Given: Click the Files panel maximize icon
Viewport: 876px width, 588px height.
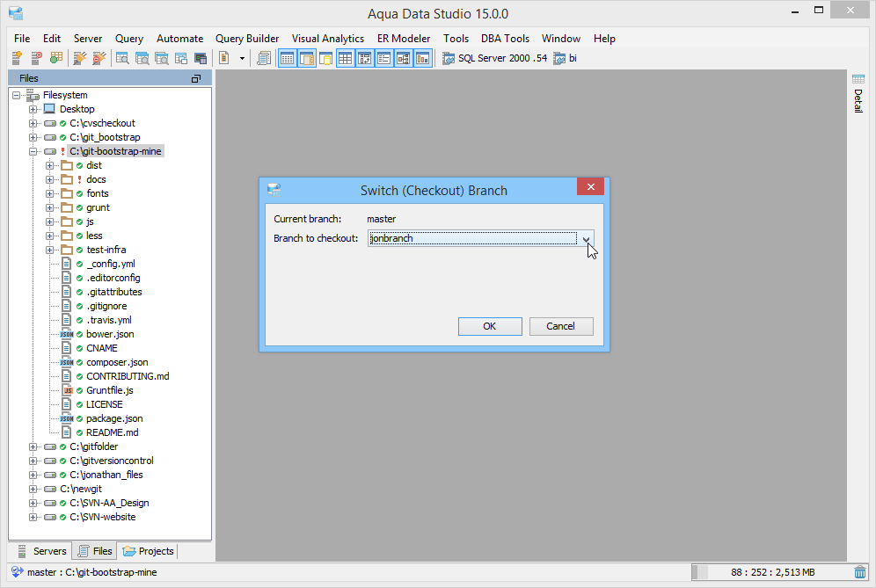Looking at the screenshot, I should tap(195, 79).
